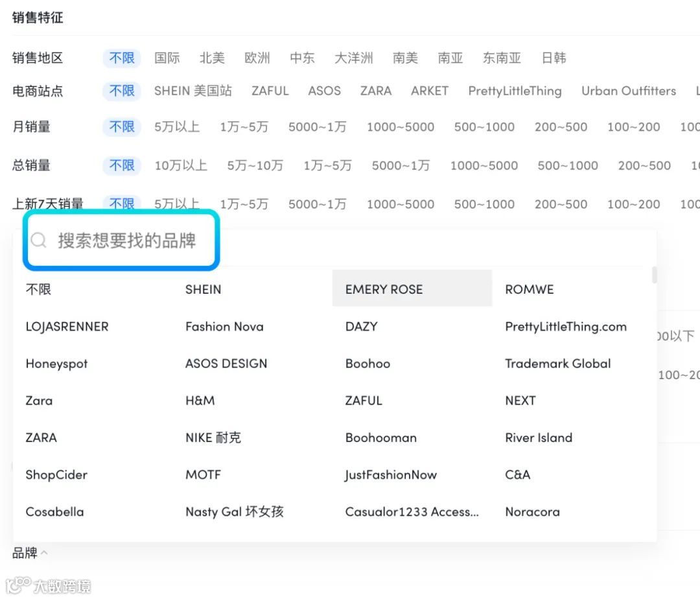Click the search magnifier icon in brand box
This screenshot has height=599, width=700.
click(38, 240)
